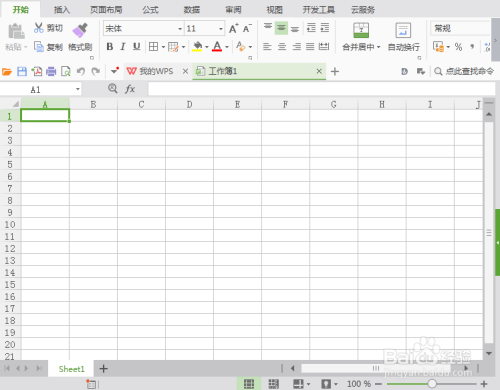Click the justify alignment icon

pyautogui.click(x=310, y=47)
